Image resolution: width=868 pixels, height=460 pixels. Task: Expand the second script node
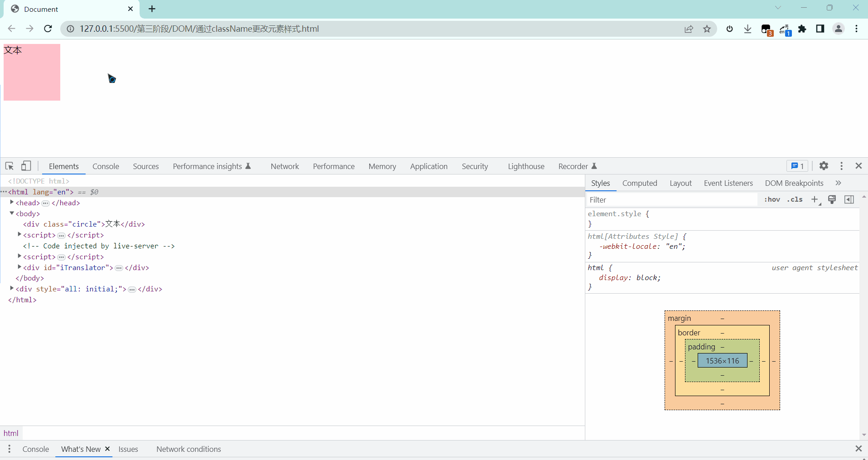[x=19, y=256]
